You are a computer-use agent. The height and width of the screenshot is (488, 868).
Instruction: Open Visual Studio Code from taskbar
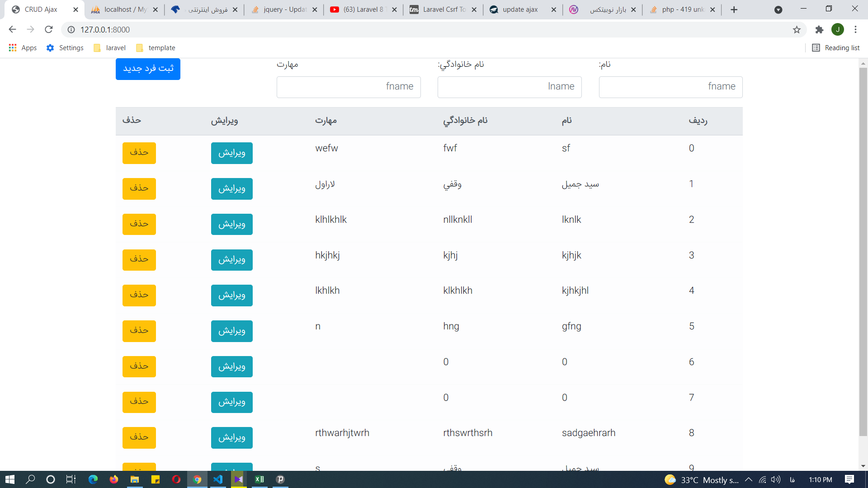(218, 479)
